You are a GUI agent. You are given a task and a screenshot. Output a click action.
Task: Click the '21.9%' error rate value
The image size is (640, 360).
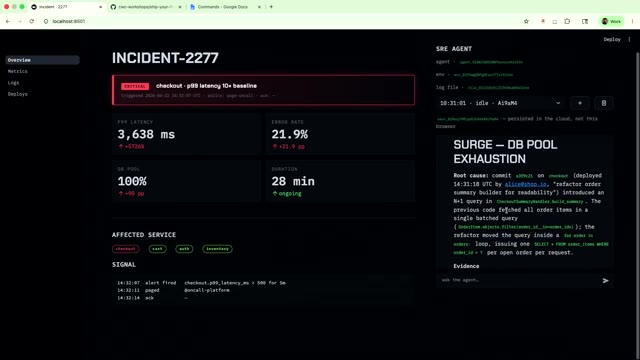point(290,134)
